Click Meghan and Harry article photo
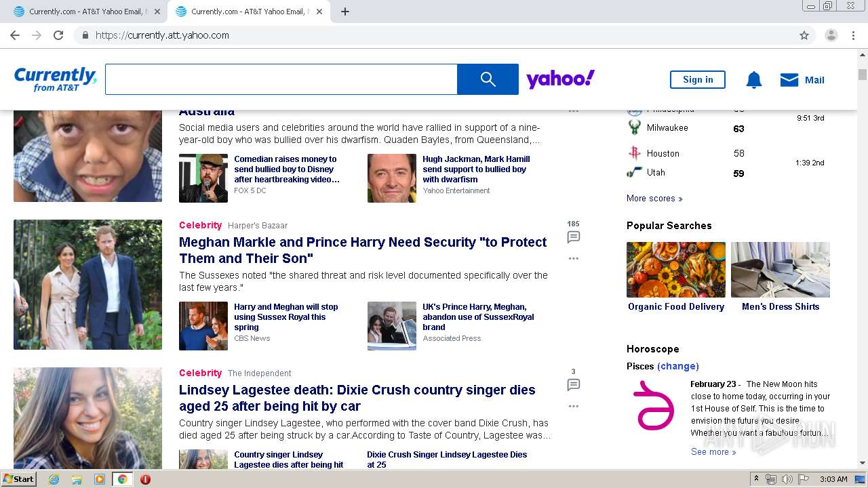Image resolution: width=868 pixels, height=488 pixels. tap(87, 285)
